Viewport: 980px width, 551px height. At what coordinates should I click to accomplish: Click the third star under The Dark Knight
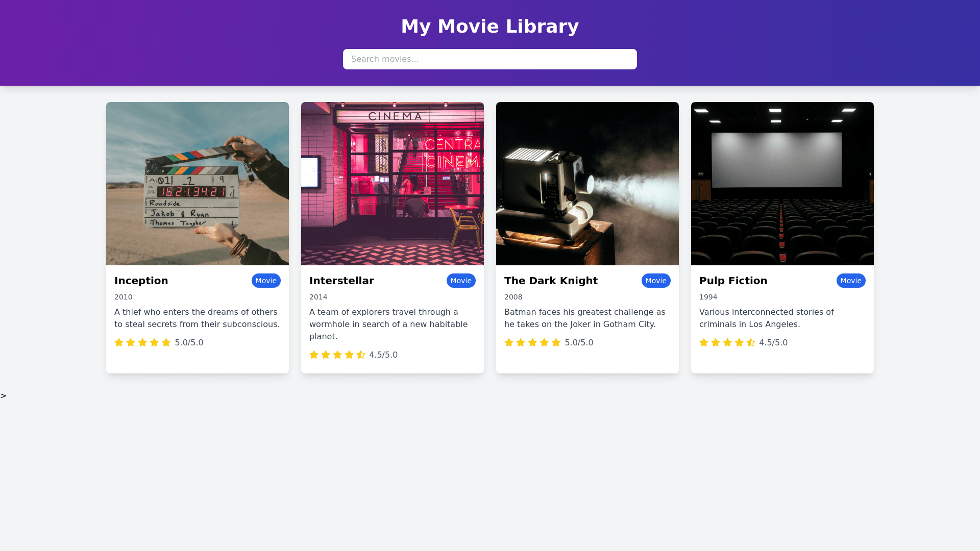pyautogui.click(x=532, y=342)
